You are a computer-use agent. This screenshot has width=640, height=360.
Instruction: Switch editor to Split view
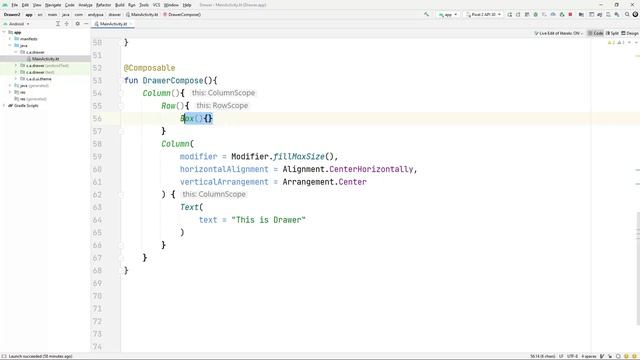(x=612, y=33)
